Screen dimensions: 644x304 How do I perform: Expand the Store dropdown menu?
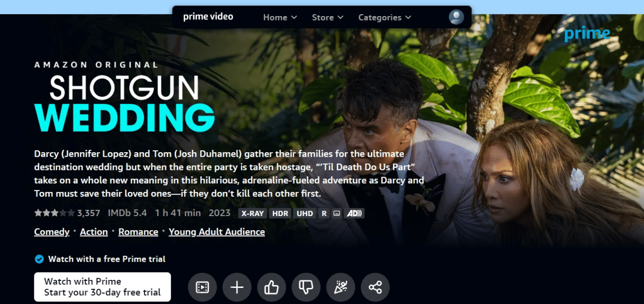click(x=328, y=17)
